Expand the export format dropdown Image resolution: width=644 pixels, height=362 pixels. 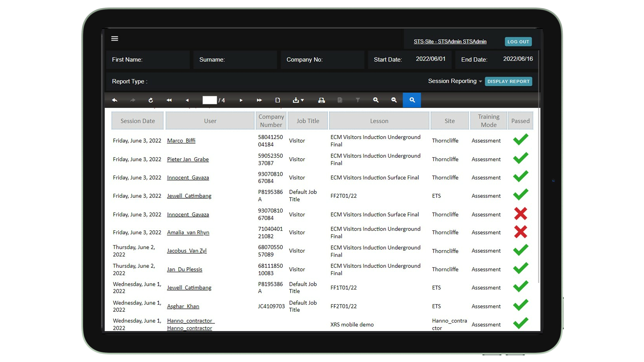tap(298, 100)
